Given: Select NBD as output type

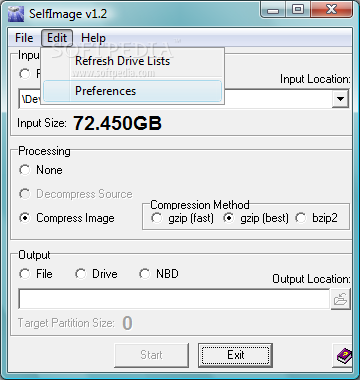Looking at the screenshot, I should (159, 274).
